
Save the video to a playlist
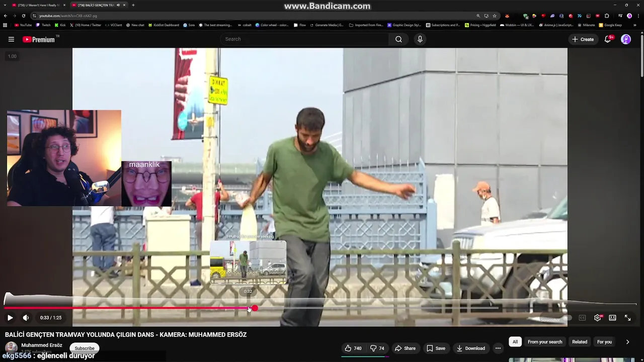coord(436,348)
